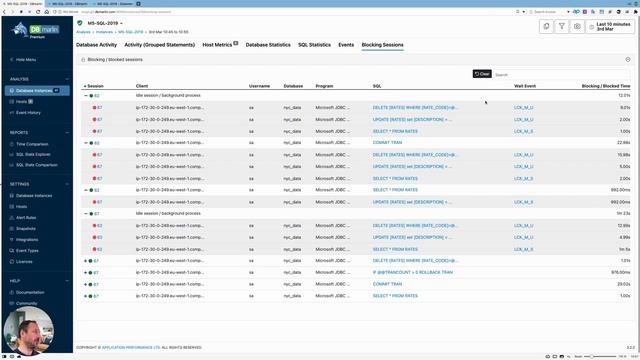Open Database Instances in the Settings section
This screenshot has width=640, height=360.
point(34,196)
